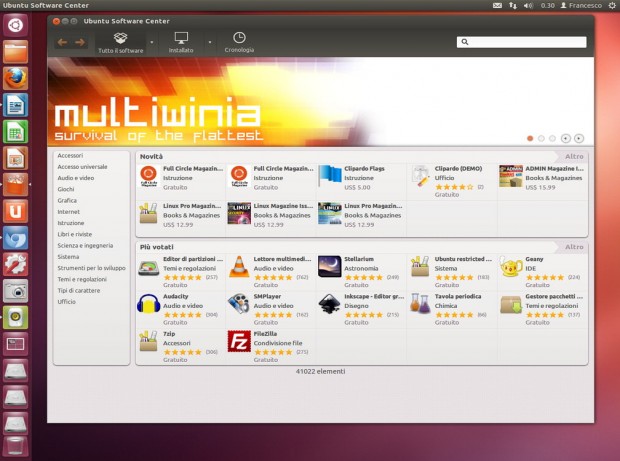Click the Audacity star rating
The height and width of the screenshot is (461, 620).
182,315
